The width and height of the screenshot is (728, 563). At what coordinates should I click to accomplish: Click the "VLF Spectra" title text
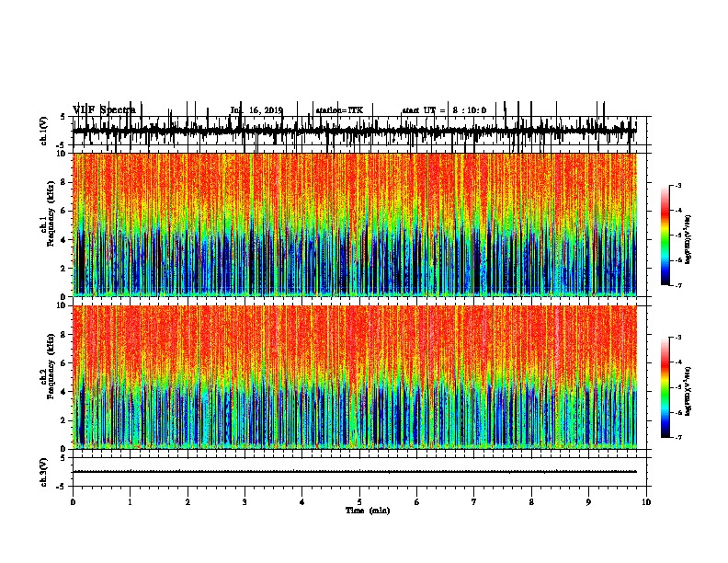(x=104, y=109)
